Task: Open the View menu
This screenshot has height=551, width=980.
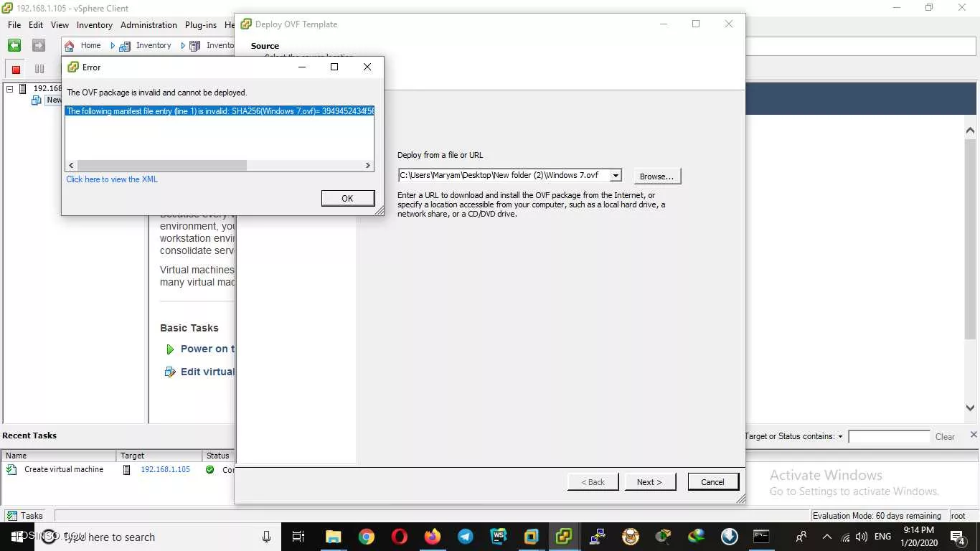Action: [x=60, y=24]
